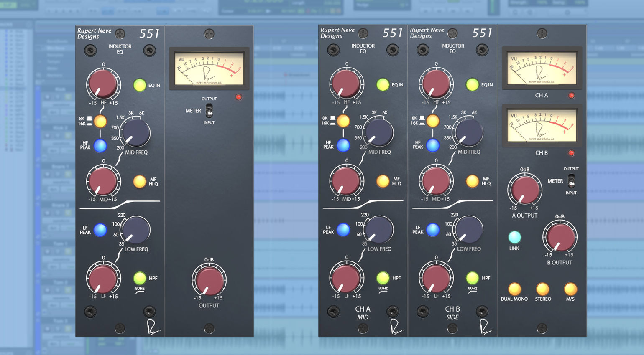
Task: Click the CH B VU meter
Action: 542,125
